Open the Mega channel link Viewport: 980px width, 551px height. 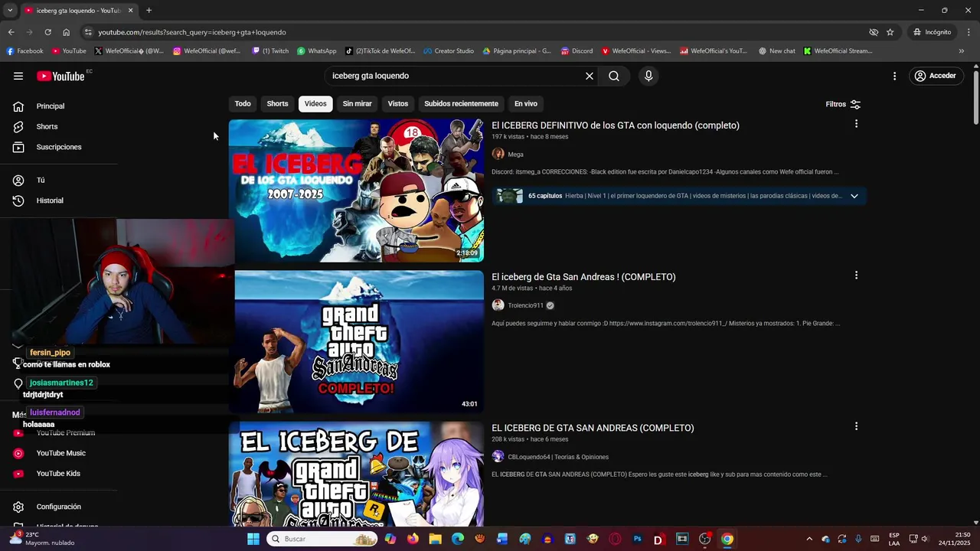[515, 154]
